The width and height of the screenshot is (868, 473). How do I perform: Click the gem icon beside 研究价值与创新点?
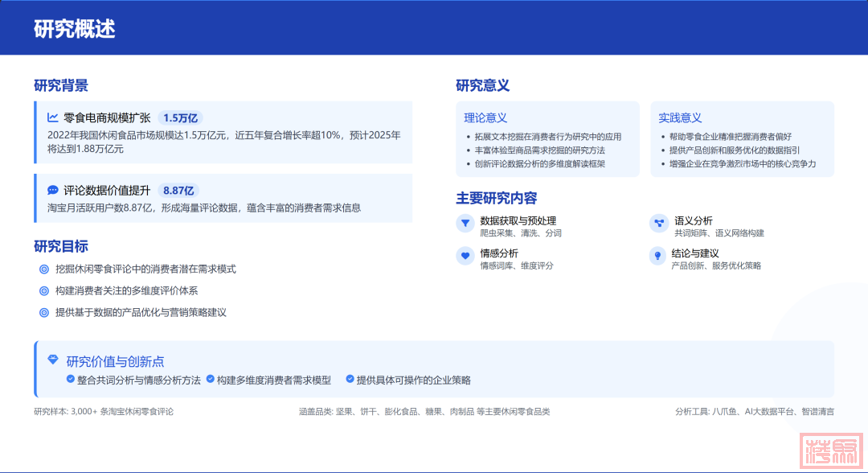(x=53, y=360)
